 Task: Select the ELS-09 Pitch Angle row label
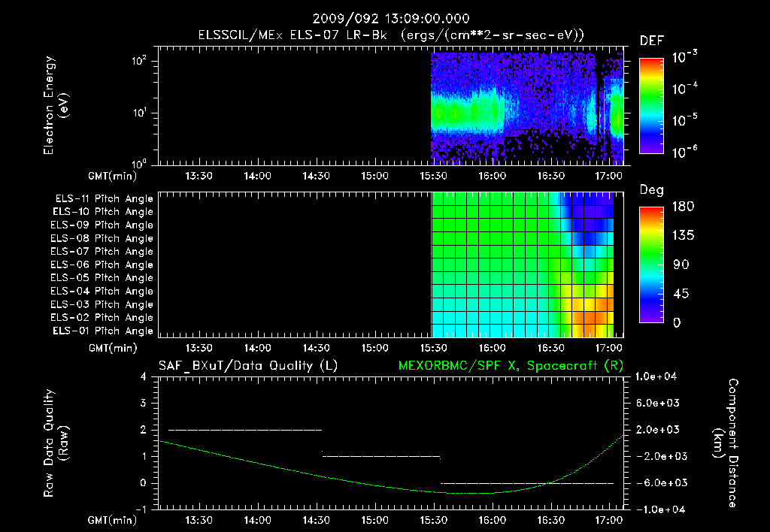coord(102,225)
